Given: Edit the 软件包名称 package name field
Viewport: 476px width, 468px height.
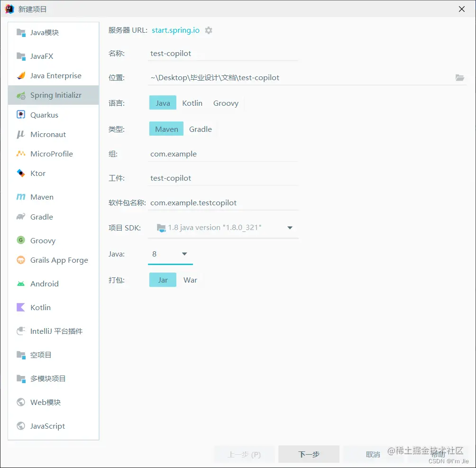Looking at the screenshot, I should [223, 202].
